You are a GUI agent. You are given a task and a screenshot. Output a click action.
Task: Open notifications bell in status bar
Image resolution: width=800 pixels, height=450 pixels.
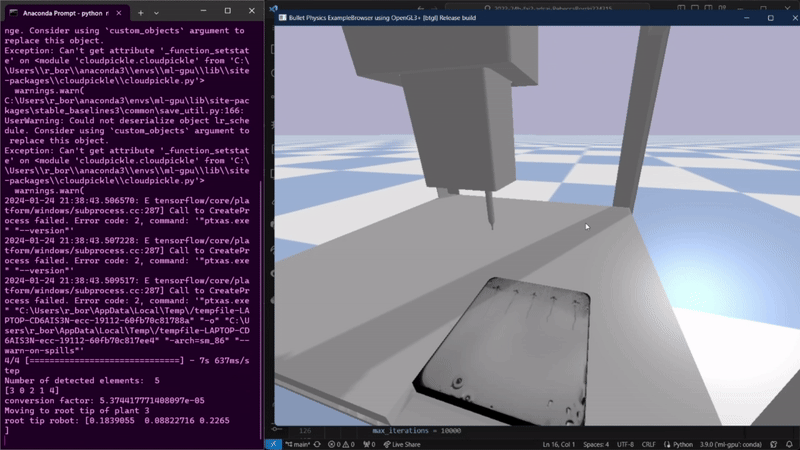coord(789,444)
